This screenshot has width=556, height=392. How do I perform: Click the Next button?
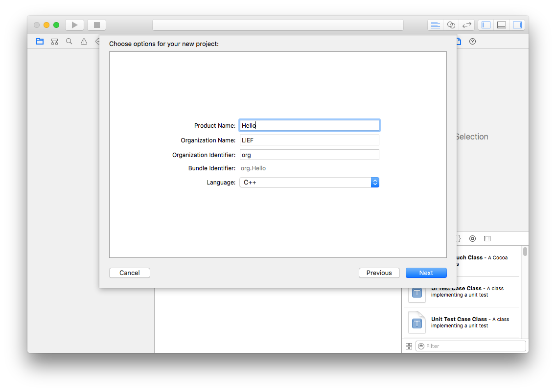point(426,273)
